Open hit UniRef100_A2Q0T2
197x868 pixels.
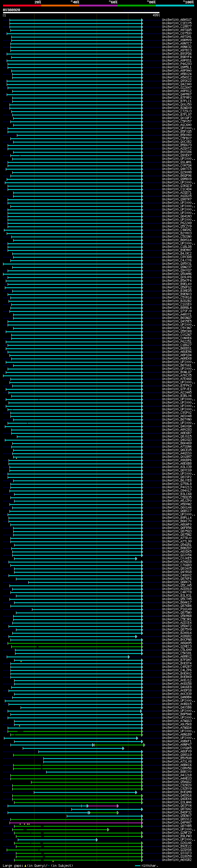177,149
